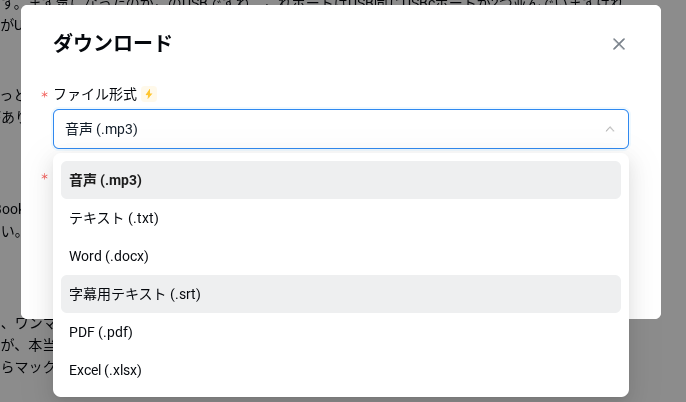The width and height of the screenshot is (686, 402).
Task: Collapse the file format list using the chevron
Action: (x=610, y=129)
